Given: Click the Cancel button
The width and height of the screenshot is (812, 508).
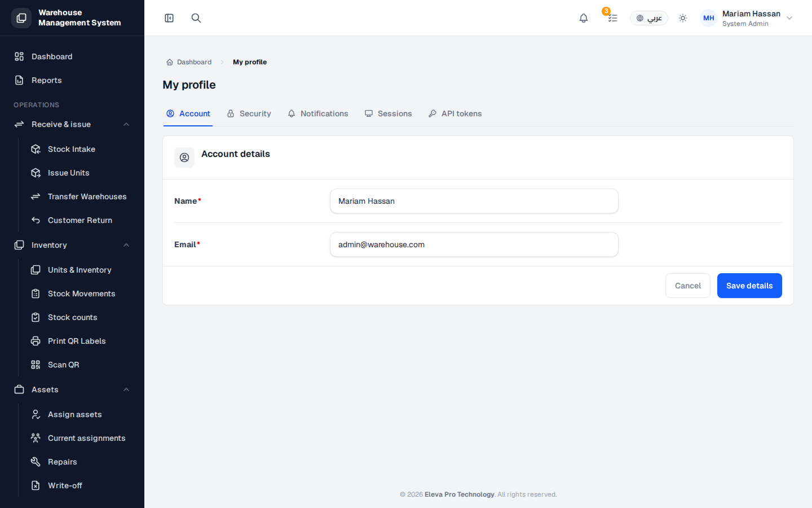Looking at the screenshot, I should [688, 286].
